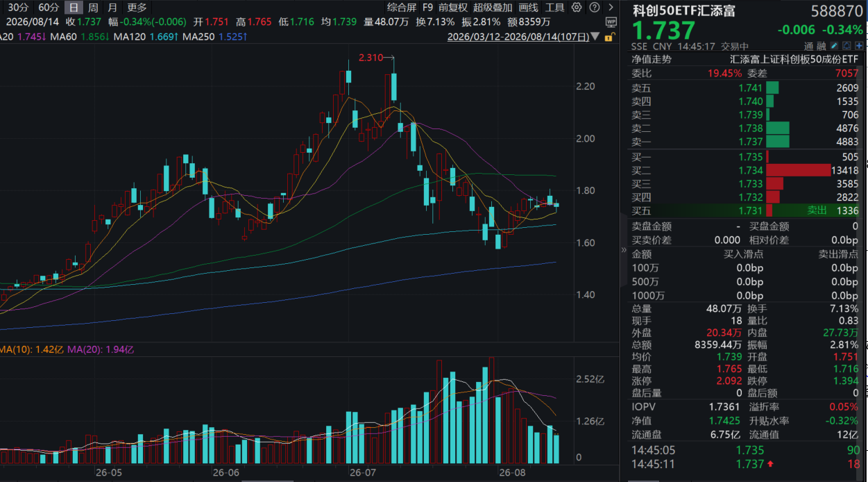Screen dimensions: 868x482
Task: Click the volume MA(10) 1.42亿 label
Action: [31, 349]
